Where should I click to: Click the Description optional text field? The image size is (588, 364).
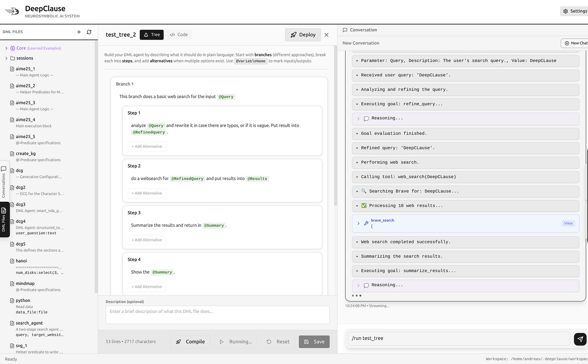(x=218, y=315)
